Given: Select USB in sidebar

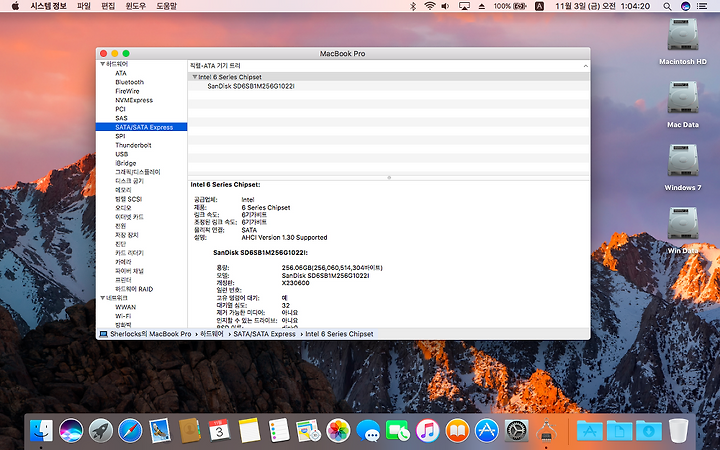Looking at the screenshot, I should pyautogui.click(x=122, y=154).
